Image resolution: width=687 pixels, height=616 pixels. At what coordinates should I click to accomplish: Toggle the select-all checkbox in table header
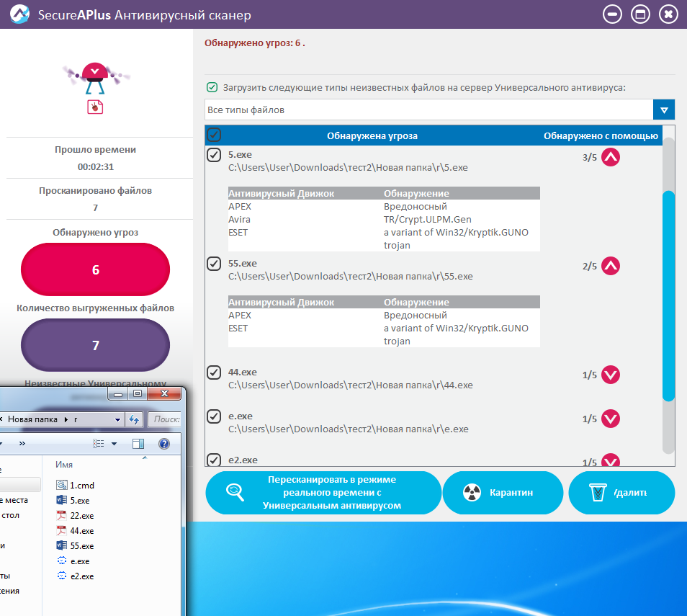(214, 135)
